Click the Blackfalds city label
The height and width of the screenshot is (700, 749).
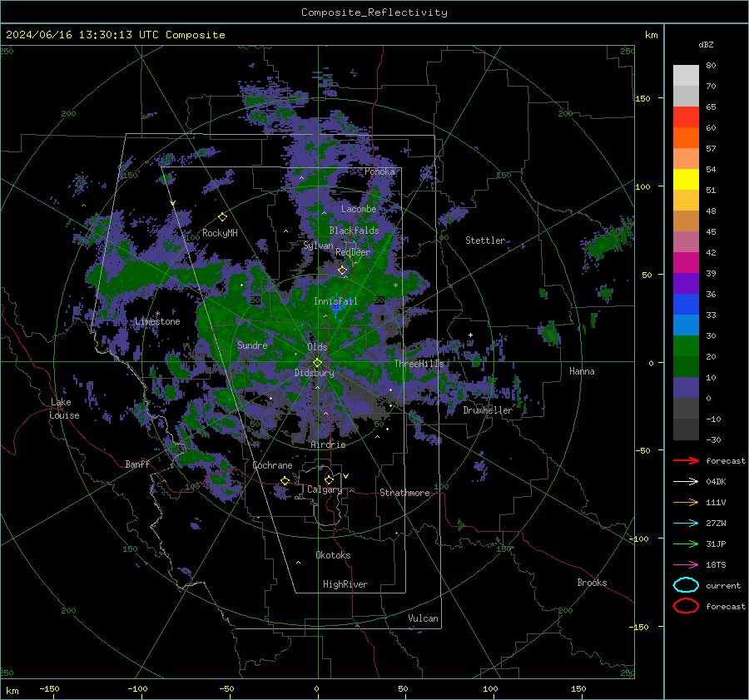354,231
